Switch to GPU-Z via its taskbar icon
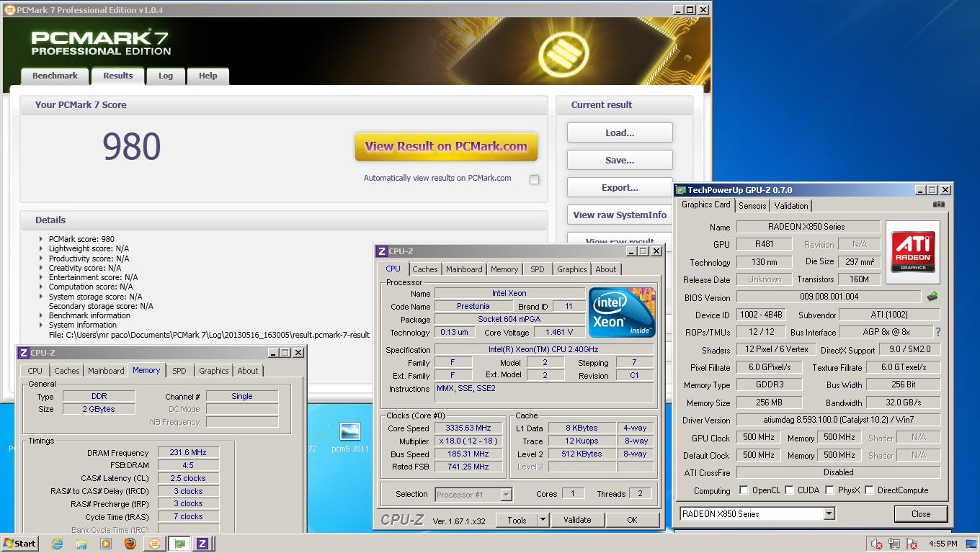The image size is (980, 553). pyautogui.click(x=179, y=544)
